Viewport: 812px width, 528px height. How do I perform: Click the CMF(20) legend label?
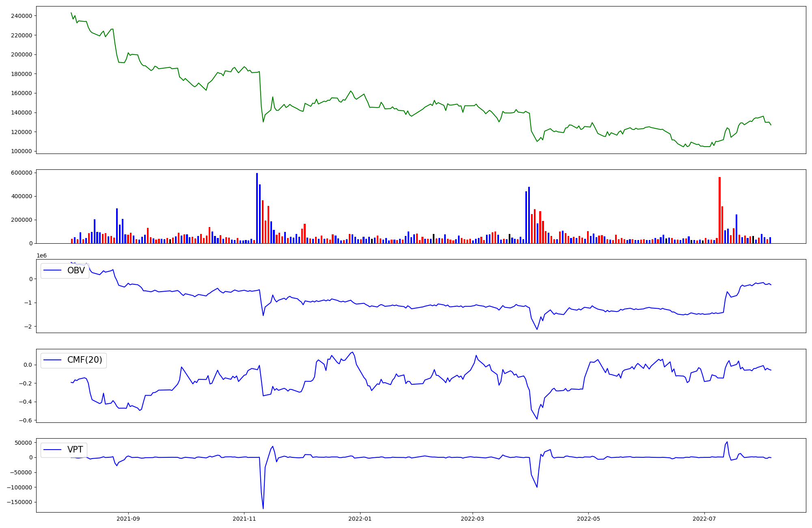click(84, 360)
